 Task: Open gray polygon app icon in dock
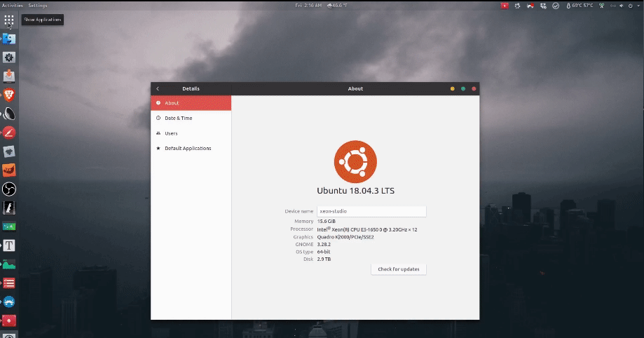point(9,151)
